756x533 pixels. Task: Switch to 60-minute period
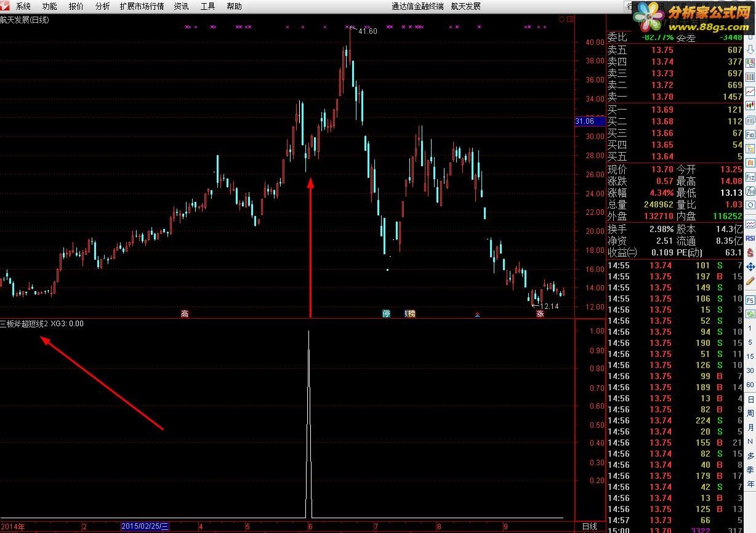tap(750, 385)
